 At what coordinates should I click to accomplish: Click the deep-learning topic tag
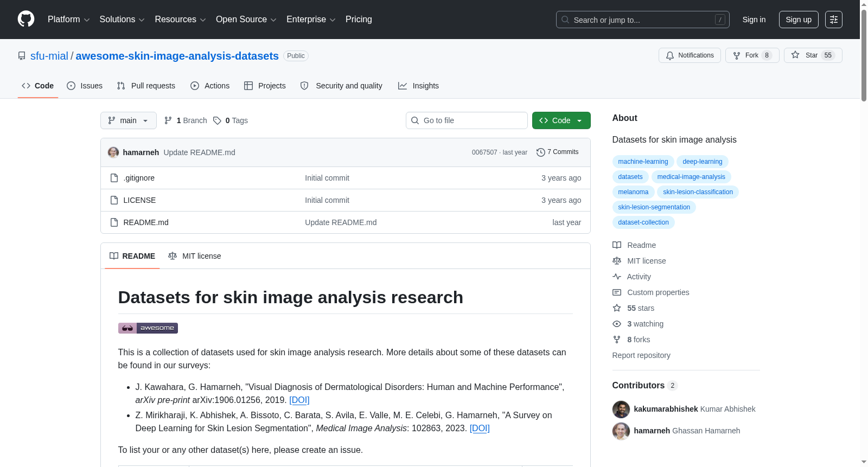click(x=703, y=162)
